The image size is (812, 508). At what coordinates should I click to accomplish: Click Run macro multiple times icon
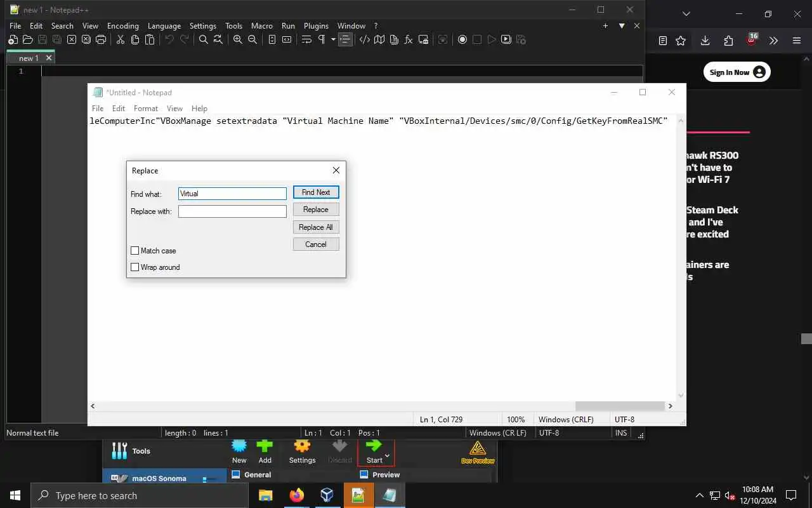(x=506, y=39)
